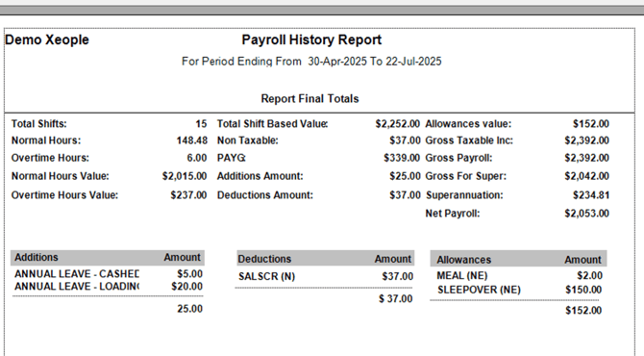Click the 'Deductions' table header

tap(264, 259)
